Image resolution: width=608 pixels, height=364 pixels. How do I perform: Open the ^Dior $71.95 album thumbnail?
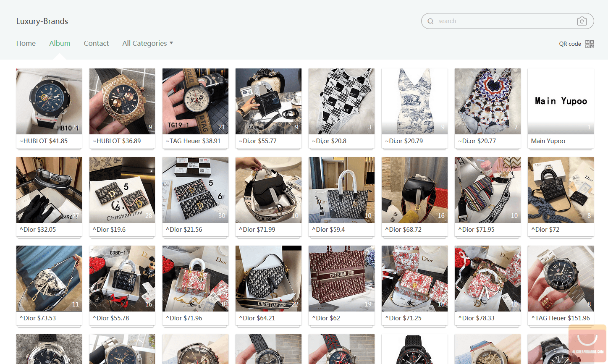click(487, 190)
